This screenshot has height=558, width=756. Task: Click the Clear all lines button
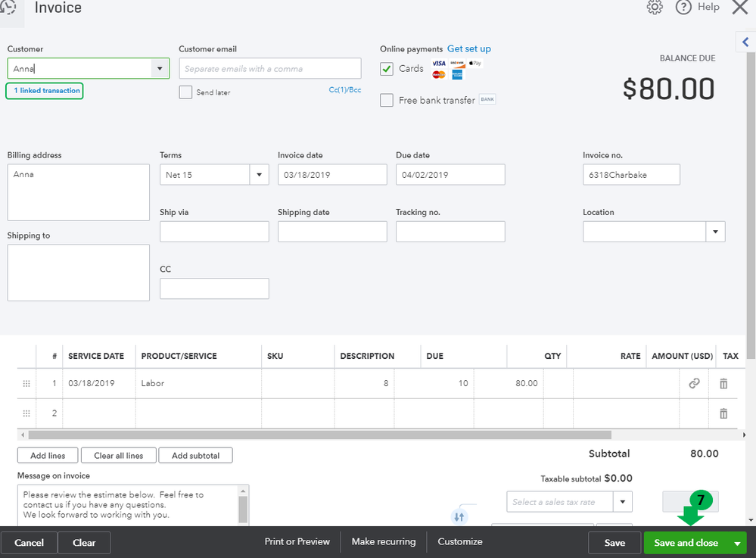coord(119,455)
